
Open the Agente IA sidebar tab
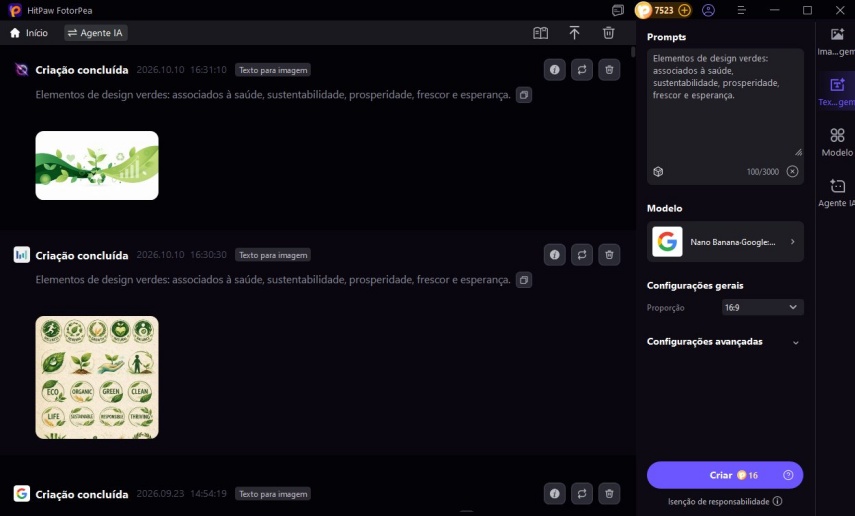point(836,193)
